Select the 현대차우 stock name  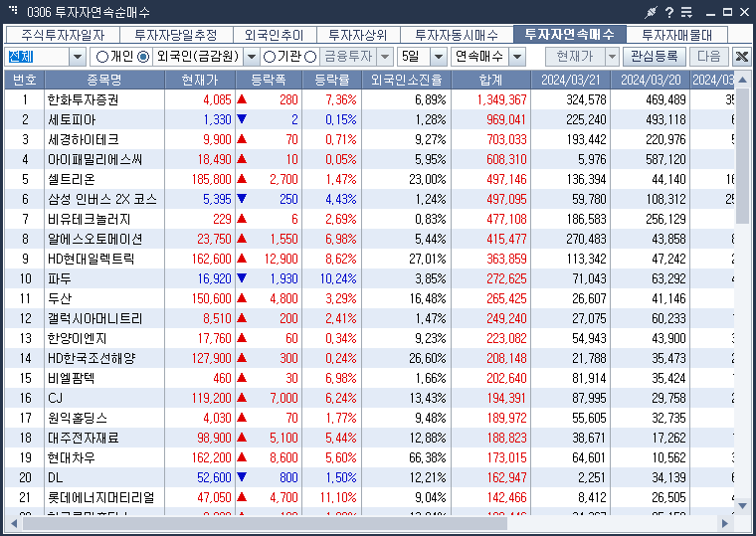click(x=72, y=457)
